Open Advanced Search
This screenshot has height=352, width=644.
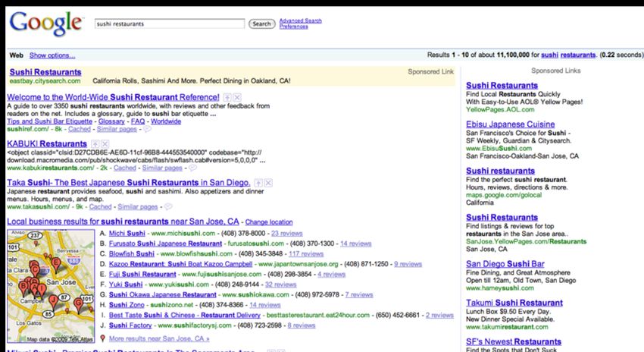pyautogui.click(x=300, y=20)
